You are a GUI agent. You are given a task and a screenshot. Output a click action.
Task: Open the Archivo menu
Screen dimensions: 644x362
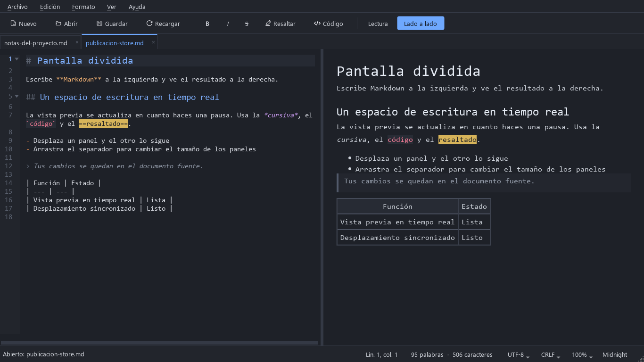pyautogui.click(x=17, y=7)
